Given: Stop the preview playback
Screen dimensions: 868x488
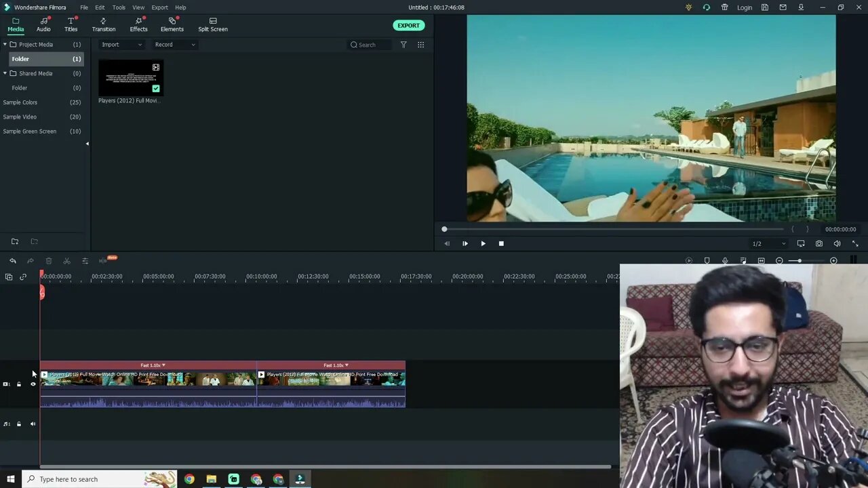Looking at the screenshot, I should [501, 243].
